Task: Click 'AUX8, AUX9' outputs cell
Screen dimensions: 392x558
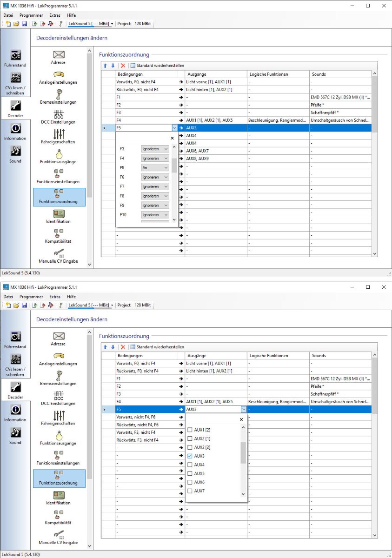Action: coord(216,159)
